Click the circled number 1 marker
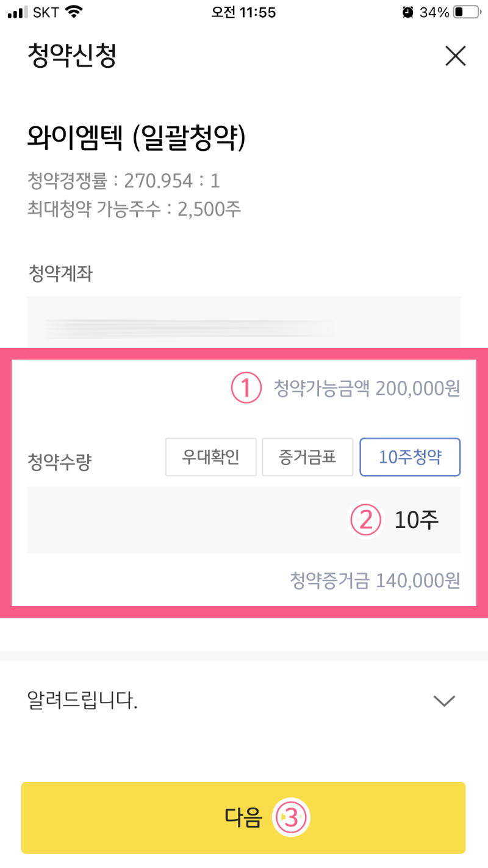The image size is (488, 868). [246, 388]
